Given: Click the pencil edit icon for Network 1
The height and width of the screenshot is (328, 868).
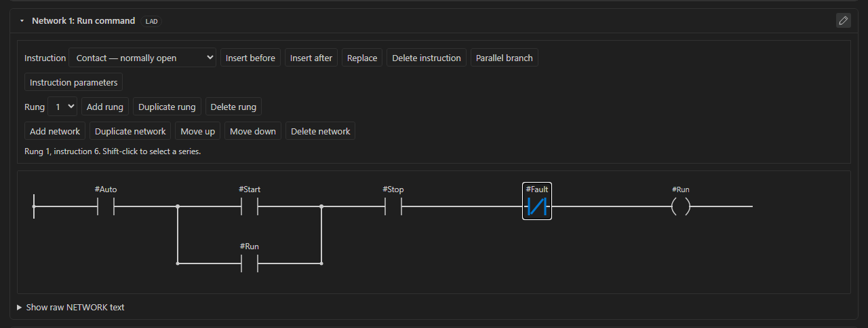Looking at the screenshot, I should pos(843,20).
